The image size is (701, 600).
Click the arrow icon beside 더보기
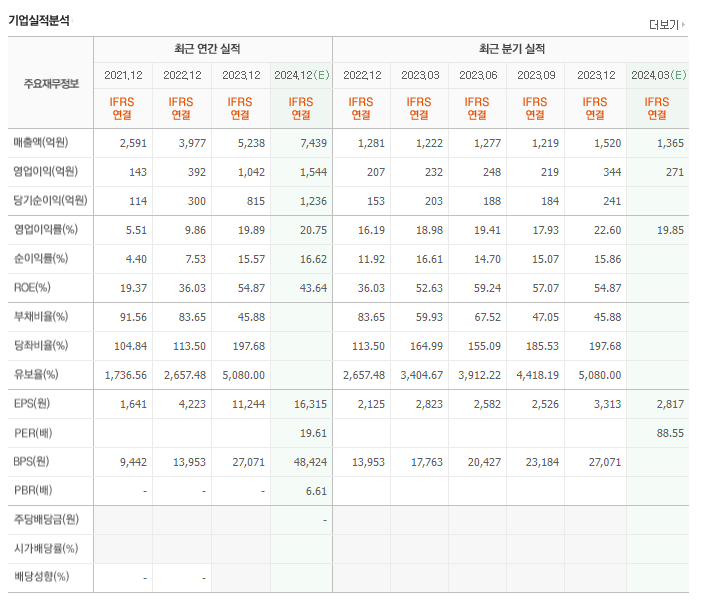click(683, 25)
